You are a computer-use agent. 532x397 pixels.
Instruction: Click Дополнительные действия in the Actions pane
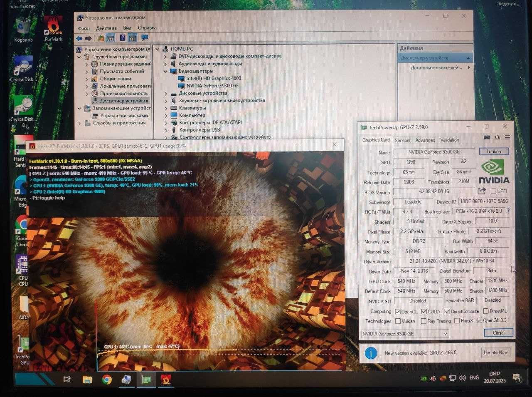[x=436, y=67]
